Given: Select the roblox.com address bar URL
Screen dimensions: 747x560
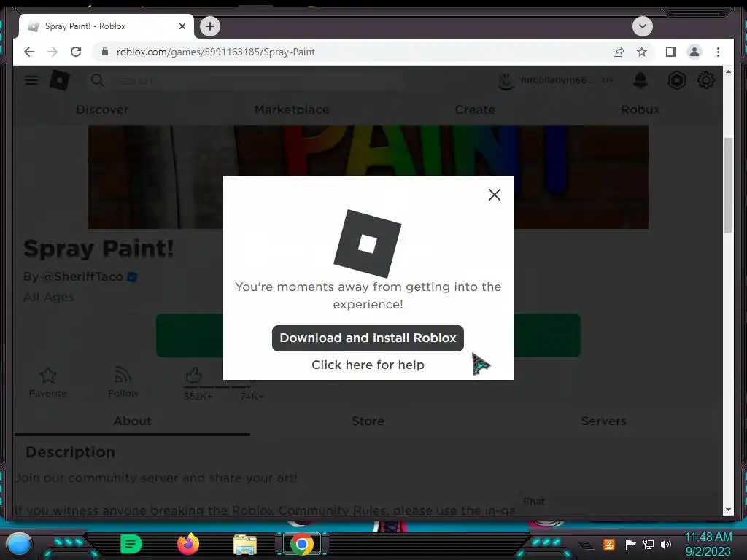Looking at the screenshot, I should point(215,52).
